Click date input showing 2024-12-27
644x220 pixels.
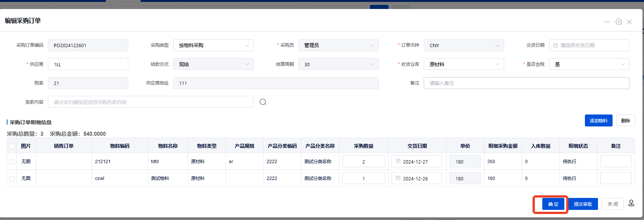click(x=417, y=161)
